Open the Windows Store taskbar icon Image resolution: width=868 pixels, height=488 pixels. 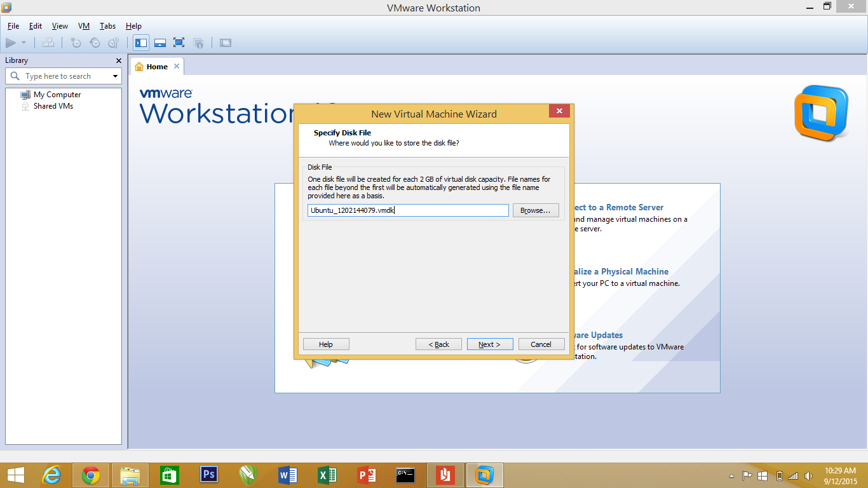pos(170,475)
